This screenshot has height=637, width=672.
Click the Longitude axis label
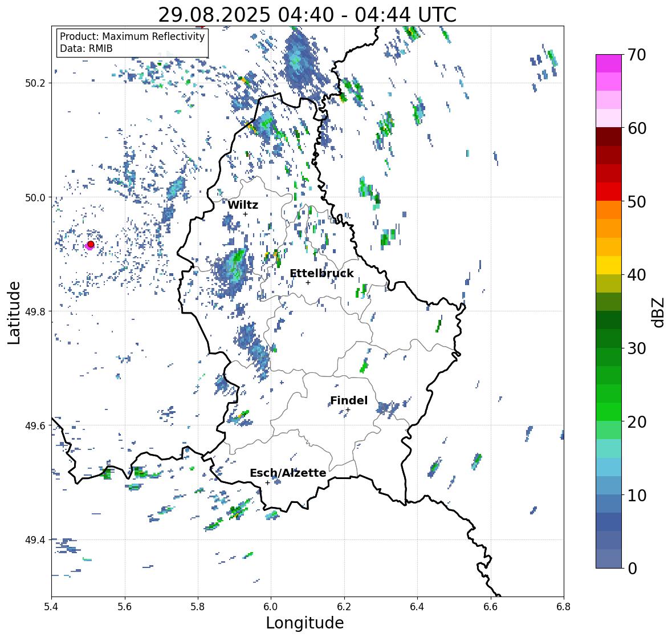(x=305, y=623)
